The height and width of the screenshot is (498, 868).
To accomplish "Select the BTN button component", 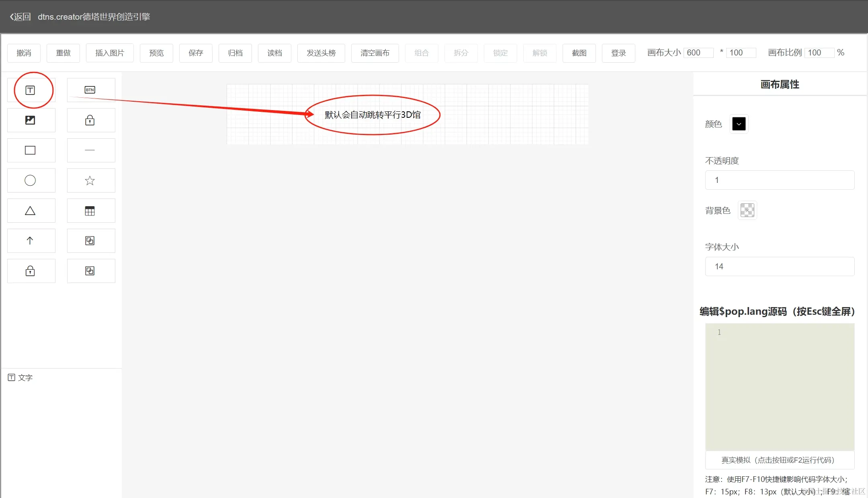I will [x=90, y=90].
